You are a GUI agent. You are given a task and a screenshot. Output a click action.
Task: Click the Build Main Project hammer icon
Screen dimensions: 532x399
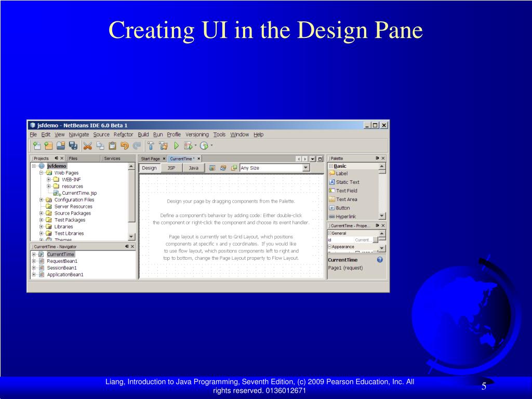click(x=151, y=146)
